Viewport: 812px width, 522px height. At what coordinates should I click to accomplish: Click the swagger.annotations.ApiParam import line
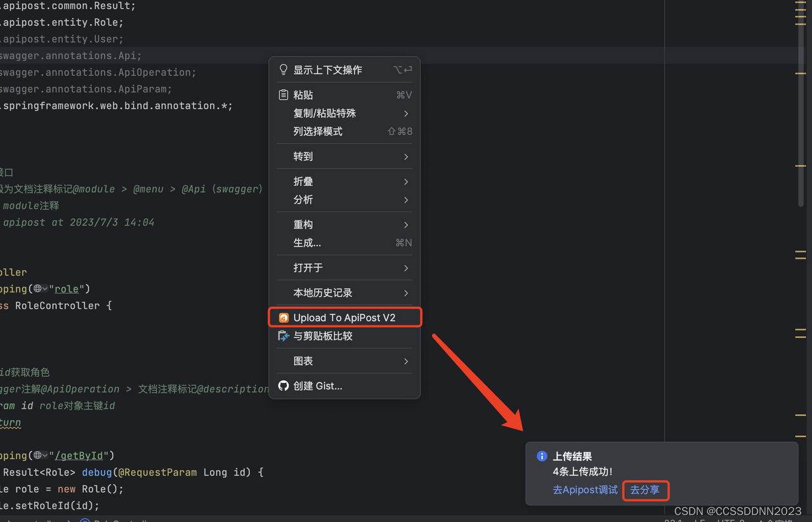pyautogui.click(x=85, y=89)
